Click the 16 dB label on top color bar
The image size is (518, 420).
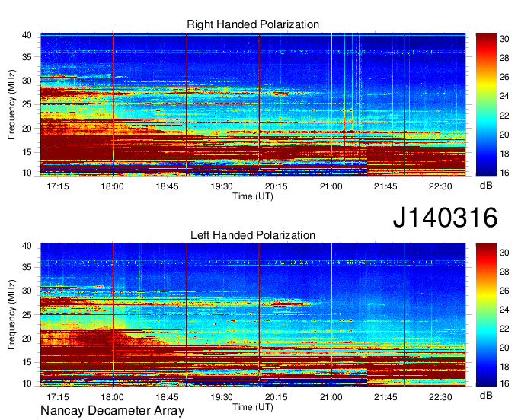click(504, 173)
